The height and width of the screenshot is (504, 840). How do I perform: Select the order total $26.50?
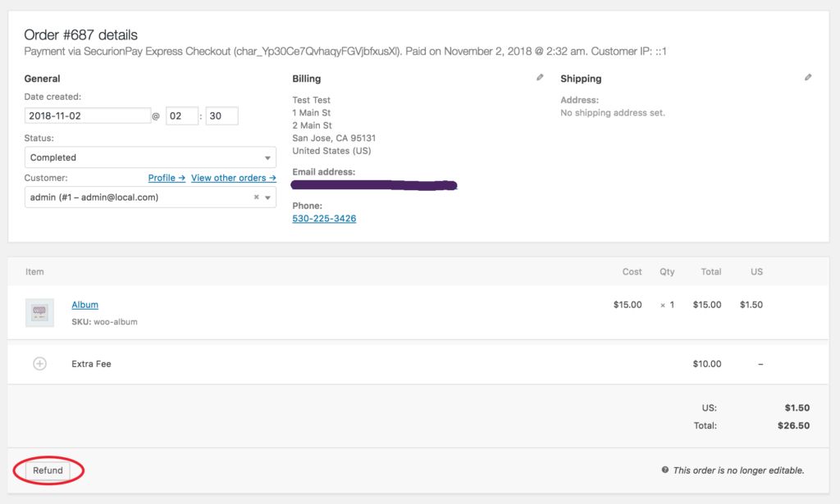pyautogui.click(x=793, y=425)
